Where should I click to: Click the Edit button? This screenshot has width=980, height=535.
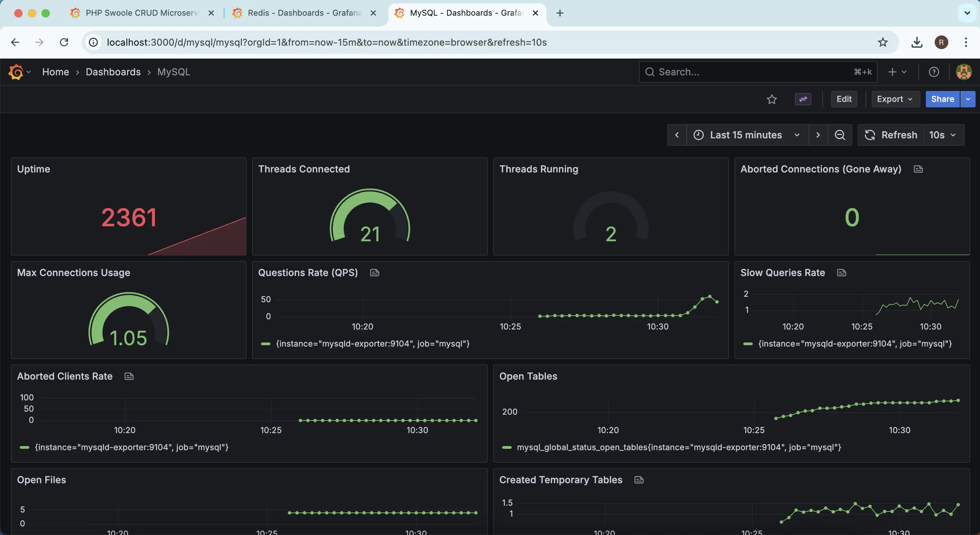coord(844,99)
